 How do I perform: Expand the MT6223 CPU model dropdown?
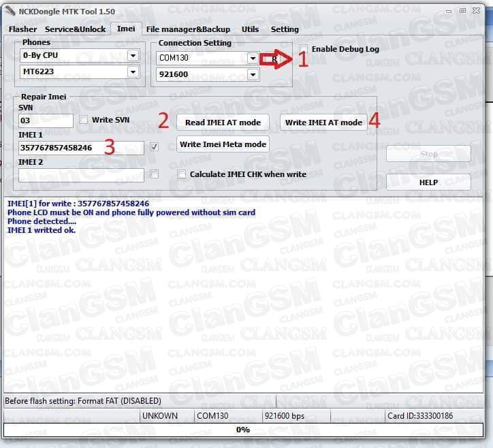133,72
